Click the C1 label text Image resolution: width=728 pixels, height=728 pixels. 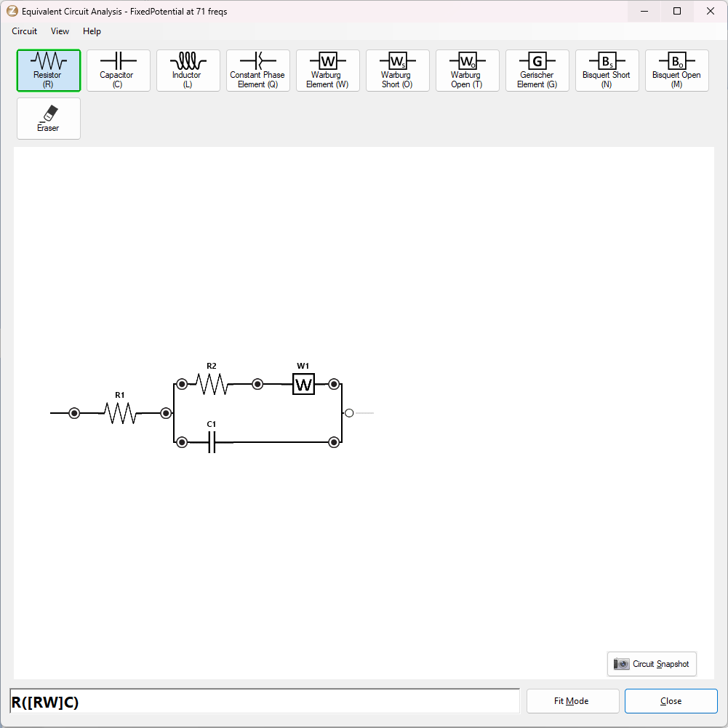[x=211, y=424]
